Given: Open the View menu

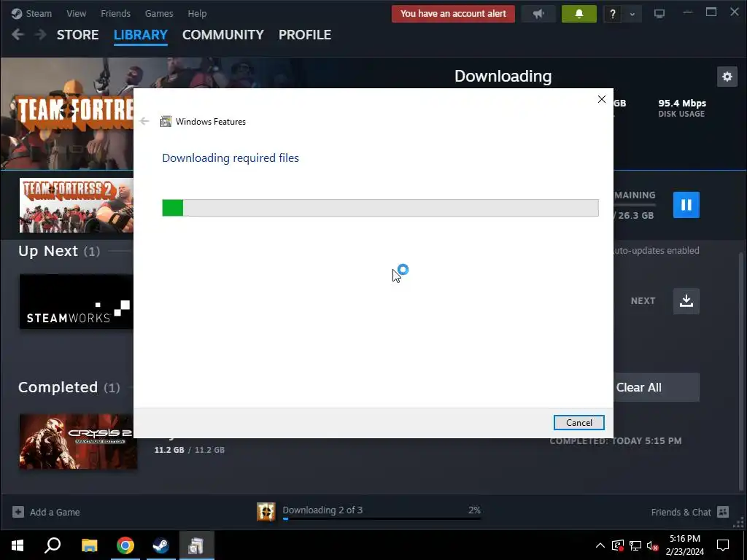Looking at the screenshot, I should click(76, 13).
